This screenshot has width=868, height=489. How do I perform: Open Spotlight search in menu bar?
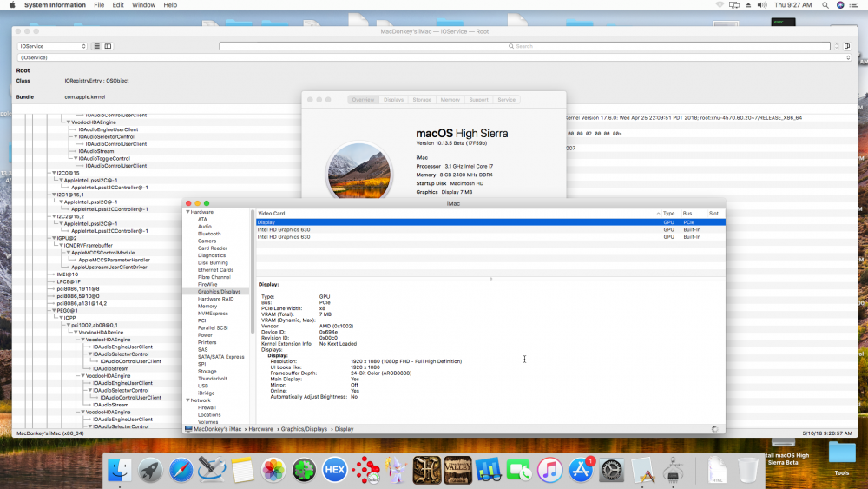point(825,5)
